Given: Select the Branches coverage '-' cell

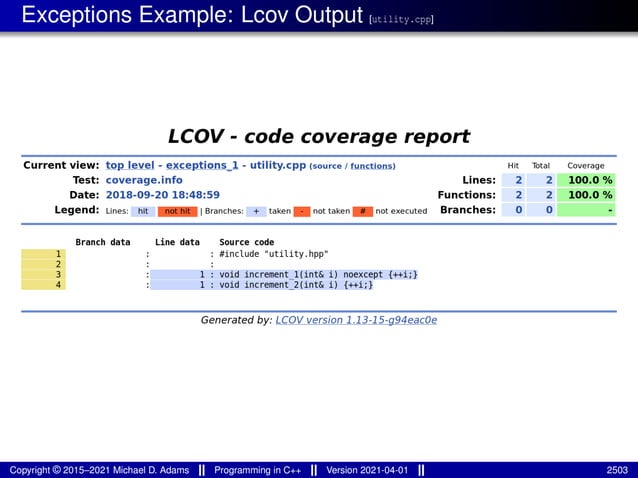Looking at the screenshot, I should pos(586,210).
